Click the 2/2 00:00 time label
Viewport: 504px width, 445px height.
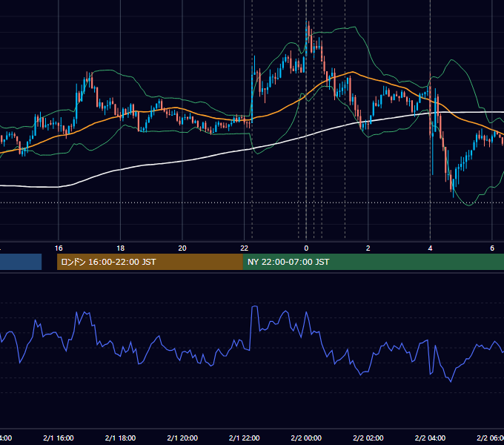(306, 438)
